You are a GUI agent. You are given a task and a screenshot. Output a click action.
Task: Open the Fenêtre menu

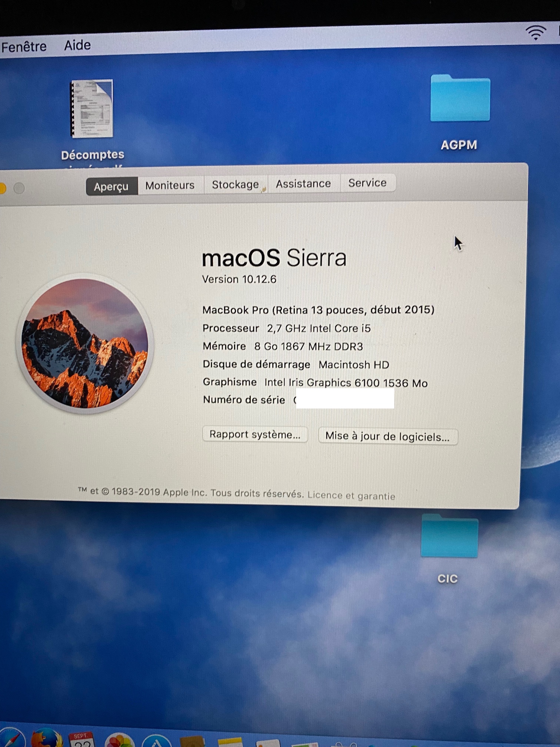click(24, 47)
